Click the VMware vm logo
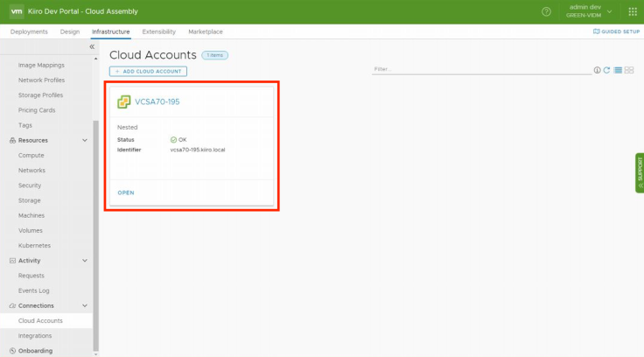644x357 pixels. 17,11
